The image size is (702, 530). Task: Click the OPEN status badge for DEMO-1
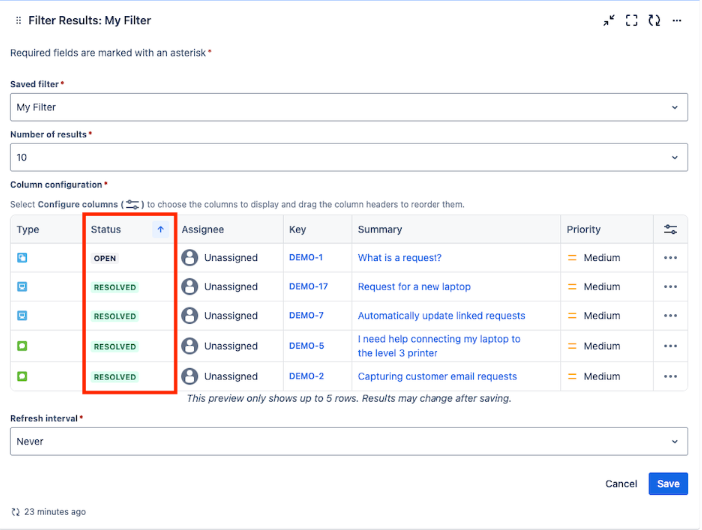tap(105, 258)
